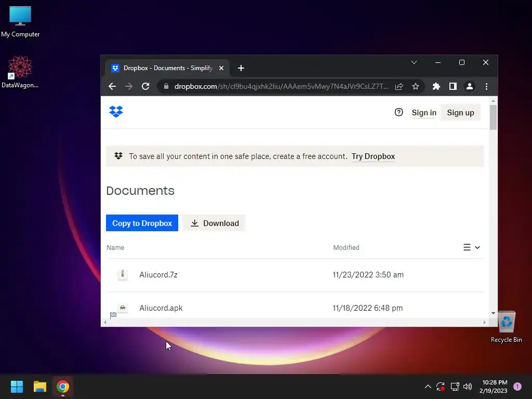
Task: Open Chrome three-dot menu
Action: [486, 87]
